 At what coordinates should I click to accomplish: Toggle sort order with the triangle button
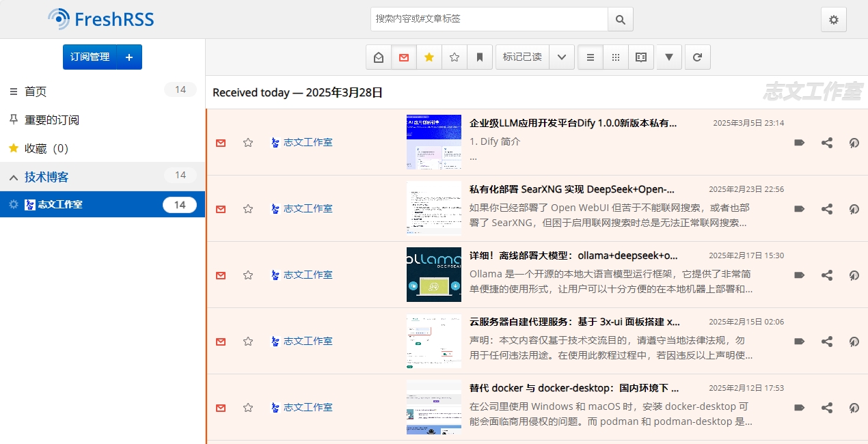pos(669,57)
